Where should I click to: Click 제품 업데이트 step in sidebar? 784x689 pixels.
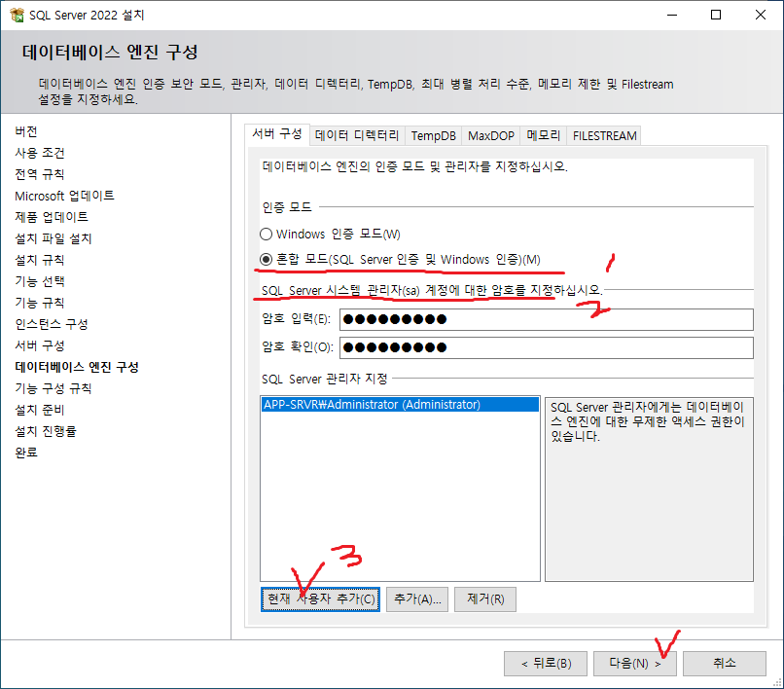tap(52, 217)
